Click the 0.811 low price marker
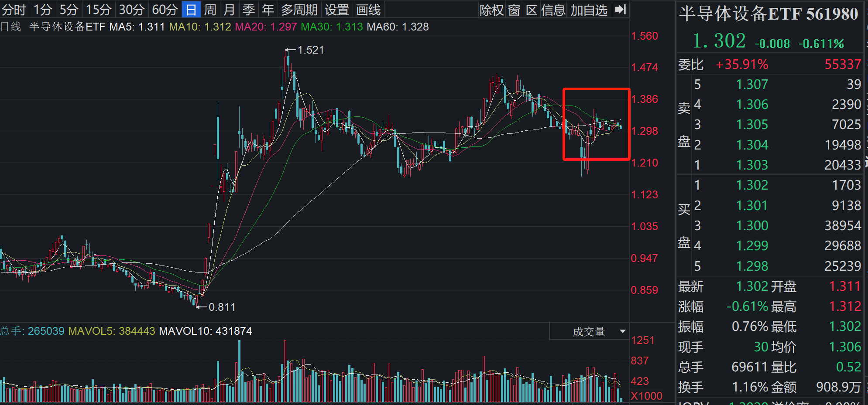This screenshot has height=405, width=868. click(222, 307)
